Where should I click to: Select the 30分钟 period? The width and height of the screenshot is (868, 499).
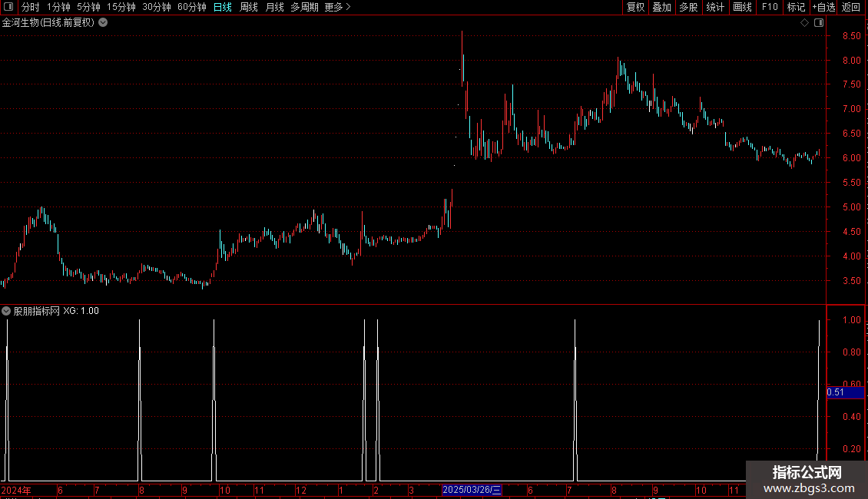[157, 7]
